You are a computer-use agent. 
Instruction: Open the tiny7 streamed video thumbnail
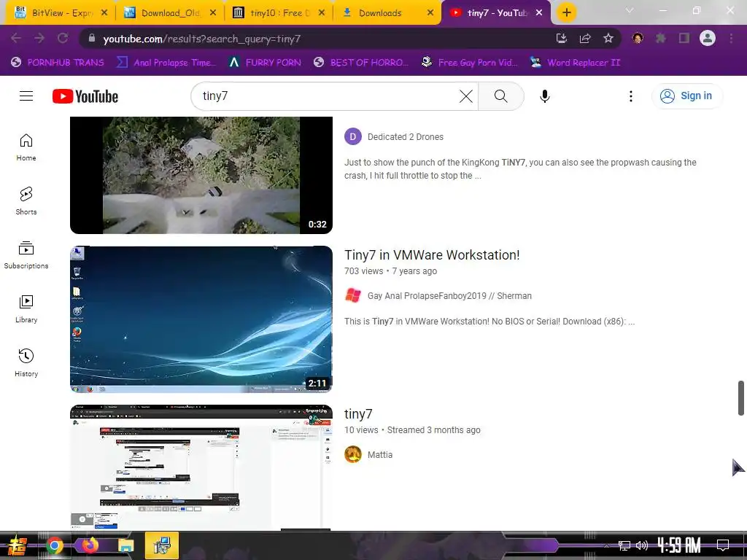[201, 467]
